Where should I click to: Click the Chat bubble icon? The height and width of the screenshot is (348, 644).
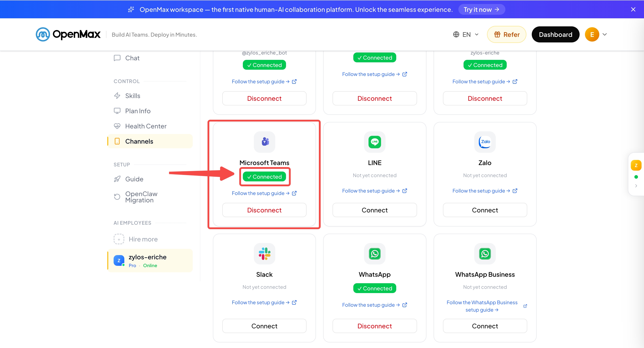coord(117,58)
